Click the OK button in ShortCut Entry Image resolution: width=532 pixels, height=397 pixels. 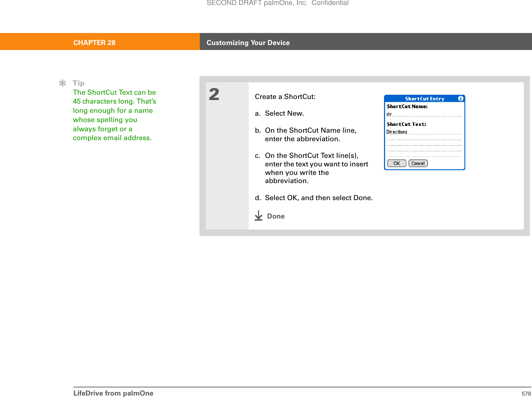tap(397, 164)
